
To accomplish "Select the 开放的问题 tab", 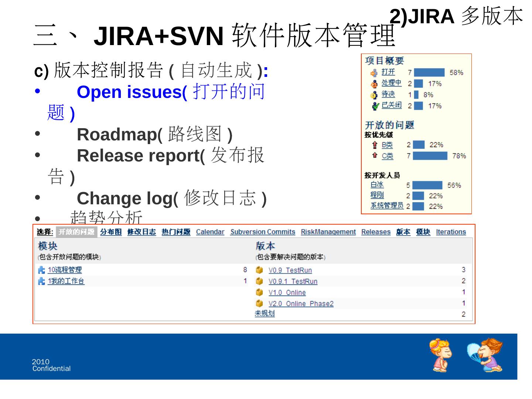I will (x=76, y=232).
